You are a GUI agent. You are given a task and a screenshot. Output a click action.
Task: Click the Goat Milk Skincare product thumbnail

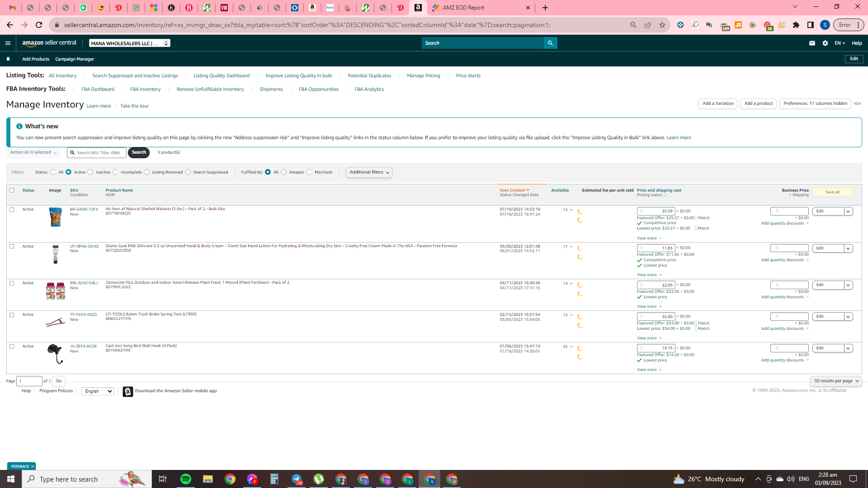coord(56,254)
